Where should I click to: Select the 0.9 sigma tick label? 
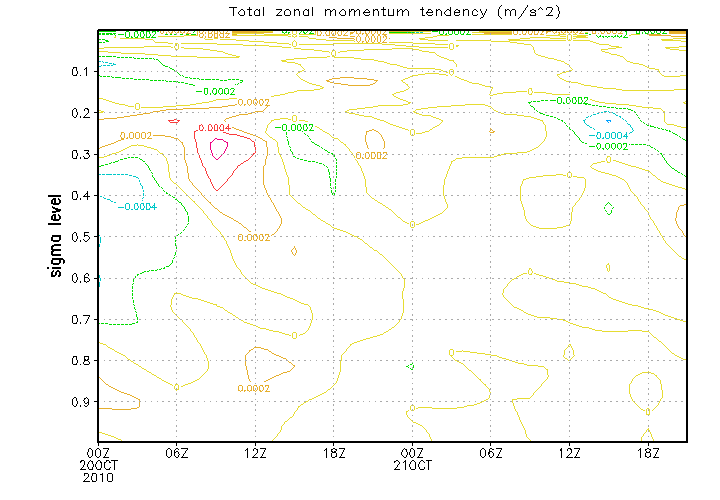pos(81,402)
